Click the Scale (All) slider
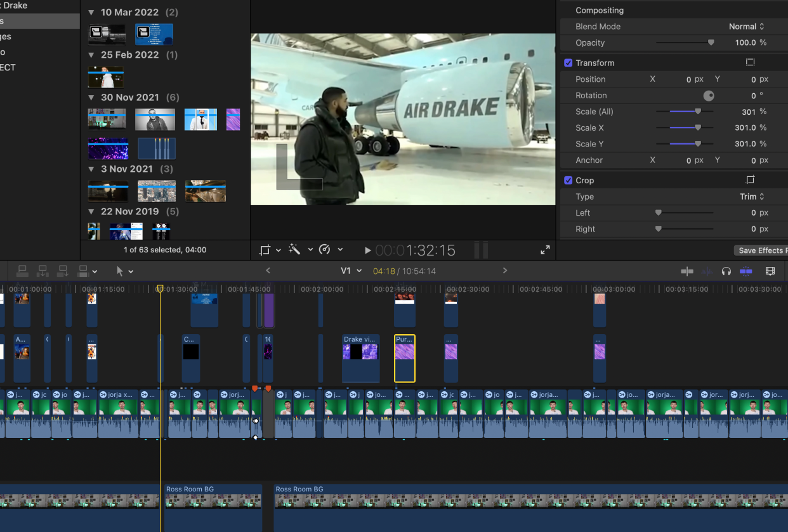 [685, 112]
